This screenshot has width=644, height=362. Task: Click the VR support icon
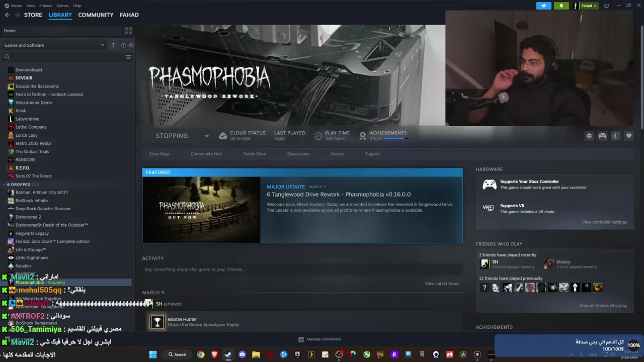click(x=488, y=208)
